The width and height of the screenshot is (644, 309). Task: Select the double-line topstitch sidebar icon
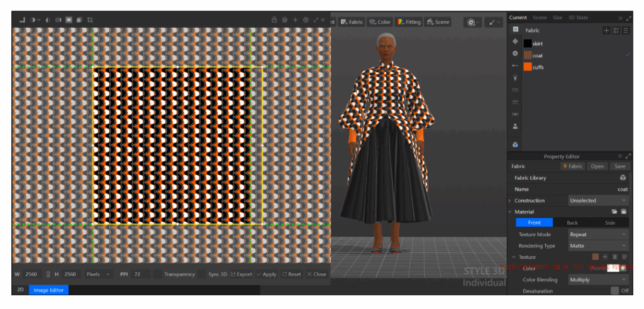tap(516, 90)
